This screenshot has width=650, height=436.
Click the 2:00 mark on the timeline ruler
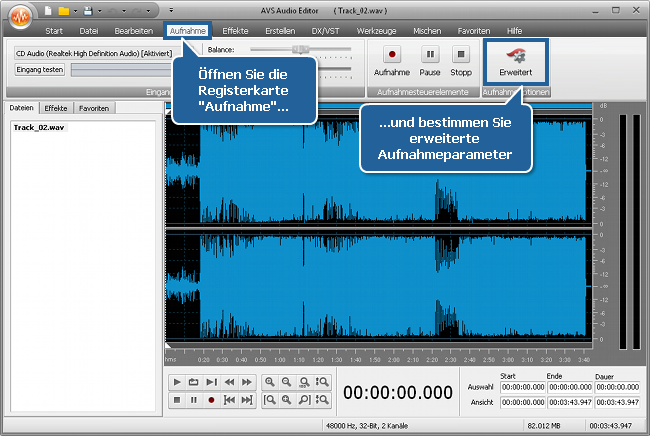pyautogui.click(x=394, y=359)
